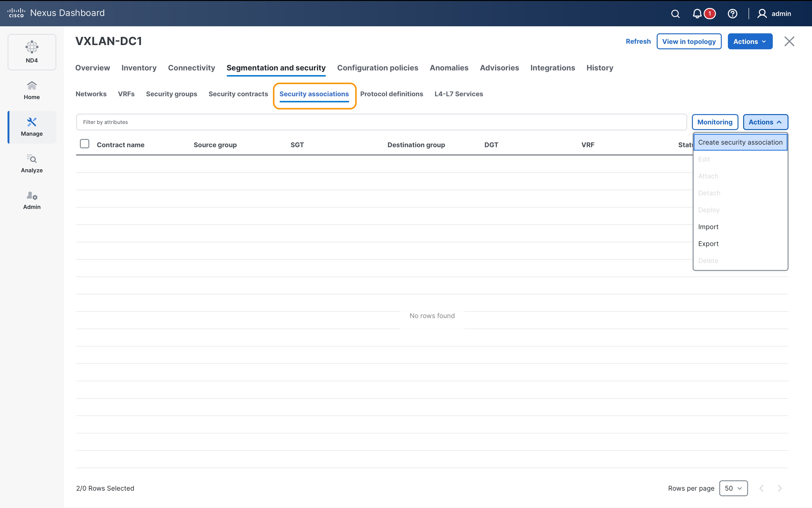Open Admin section in sidebar
The height and width of the screenshot is (508, 812).
tap(32, 200)
